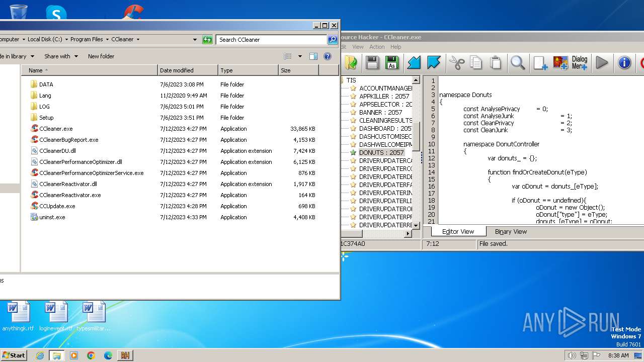Click the blue arrow toolbar icon left of the scissors
644x362 pixels.
pos(434,63)
